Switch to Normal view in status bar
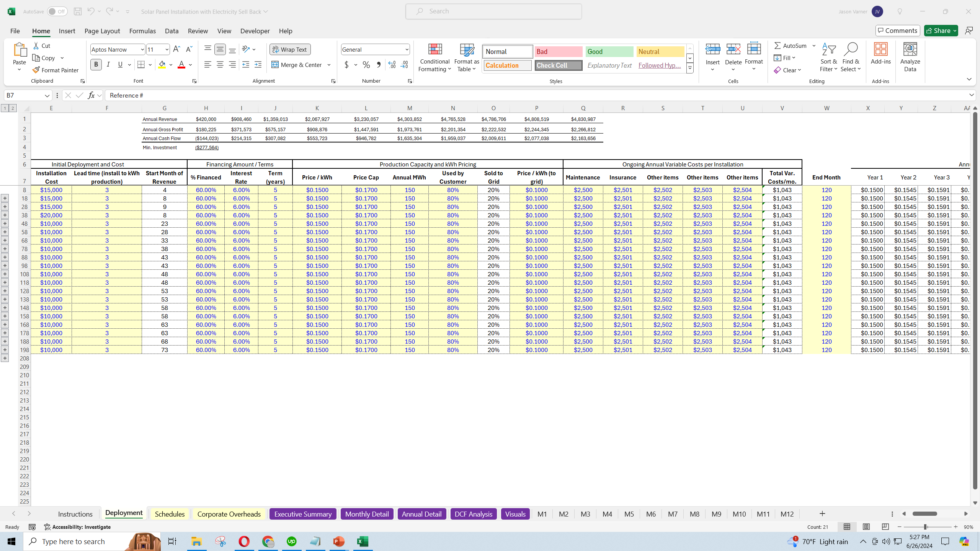The image size is (980, 551). (847, 527)
